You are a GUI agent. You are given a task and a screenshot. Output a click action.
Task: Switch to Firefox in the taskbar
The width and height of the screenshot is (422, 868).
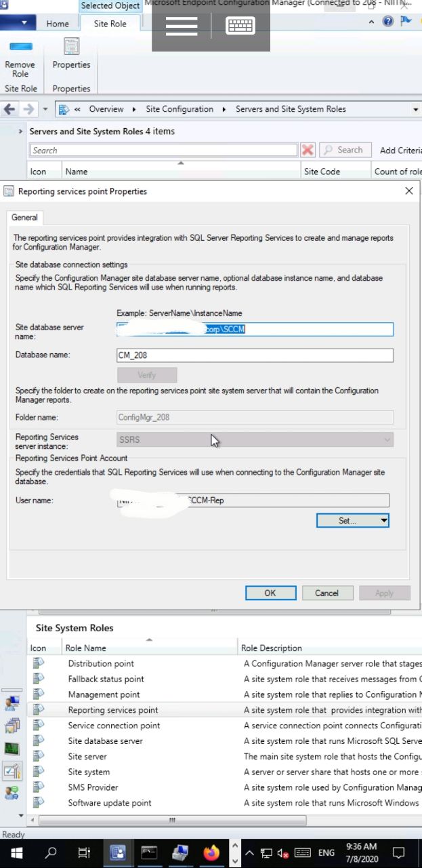click(211, 852)
